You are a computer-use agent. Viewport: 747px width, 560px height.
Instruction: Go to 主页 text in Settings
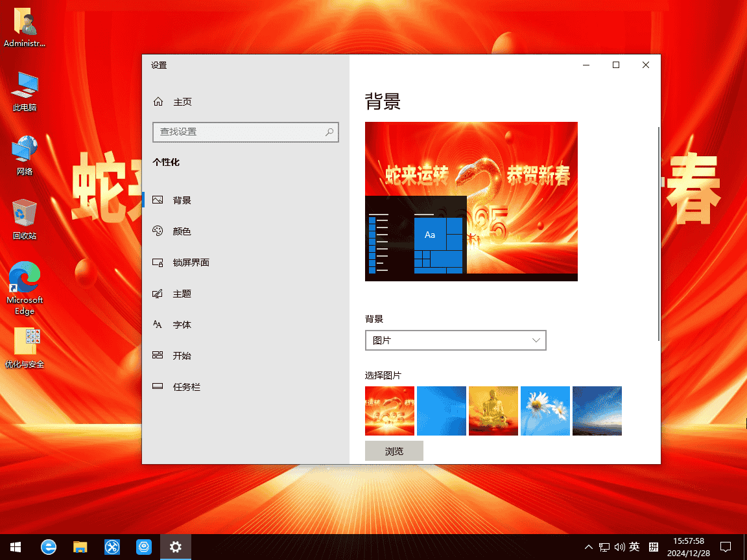(182, 102)
